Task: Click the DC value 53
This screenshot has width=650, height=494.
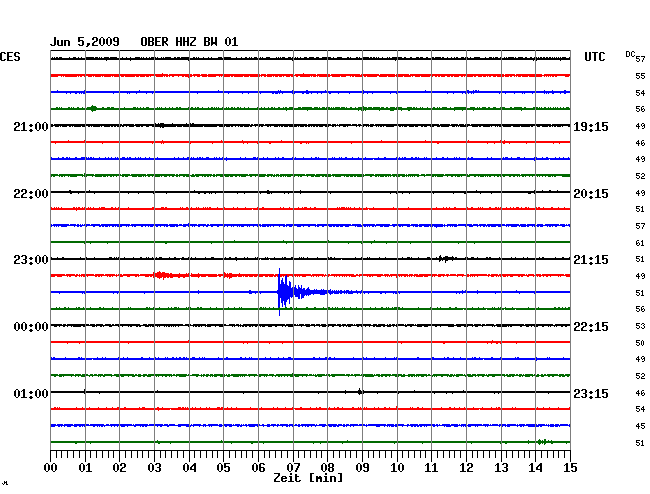Action: click(x=640, y=326)
